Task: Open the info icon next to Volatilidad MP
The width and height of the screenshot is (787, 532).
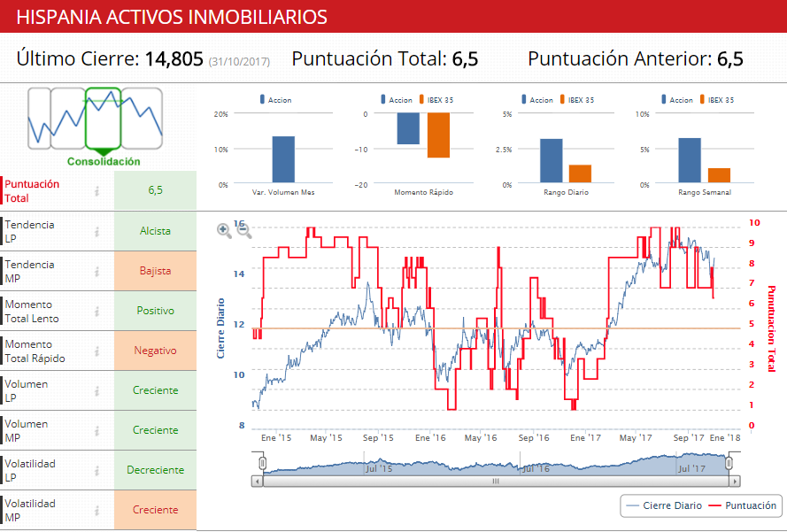Action: 96,510
